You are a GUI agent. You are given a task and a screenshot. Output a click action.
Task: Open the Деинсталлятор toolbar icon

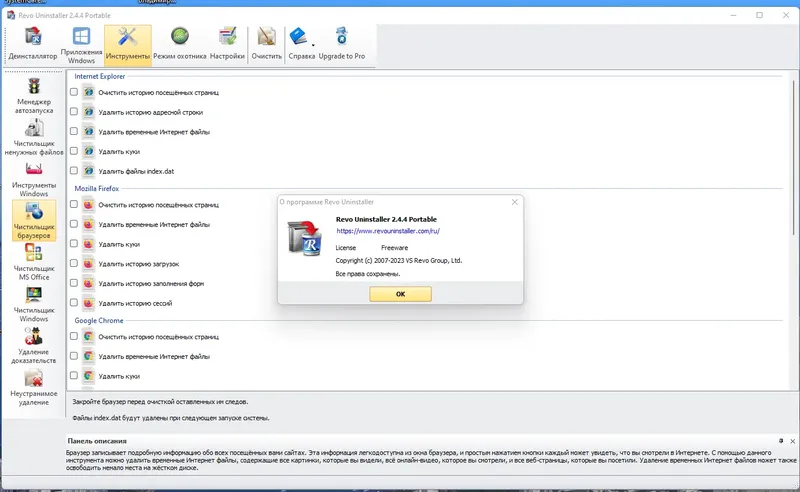(x=33, y=45)
